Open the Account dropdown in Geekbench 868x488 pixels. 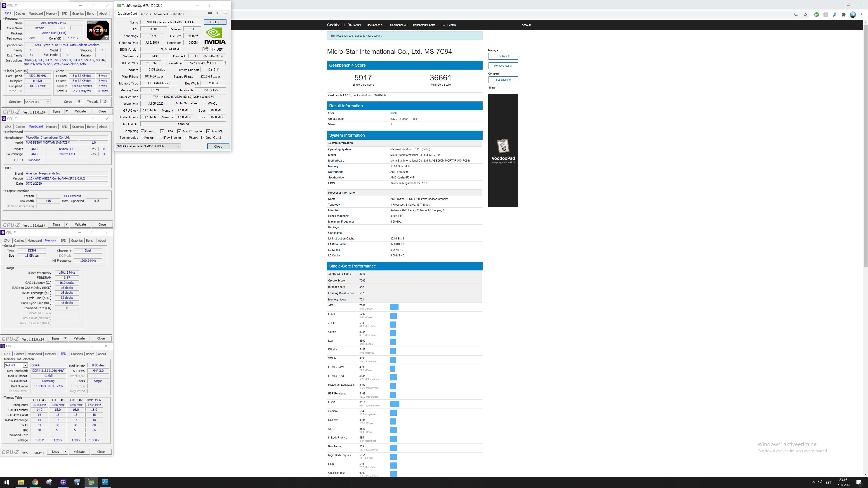coord(527,25)
